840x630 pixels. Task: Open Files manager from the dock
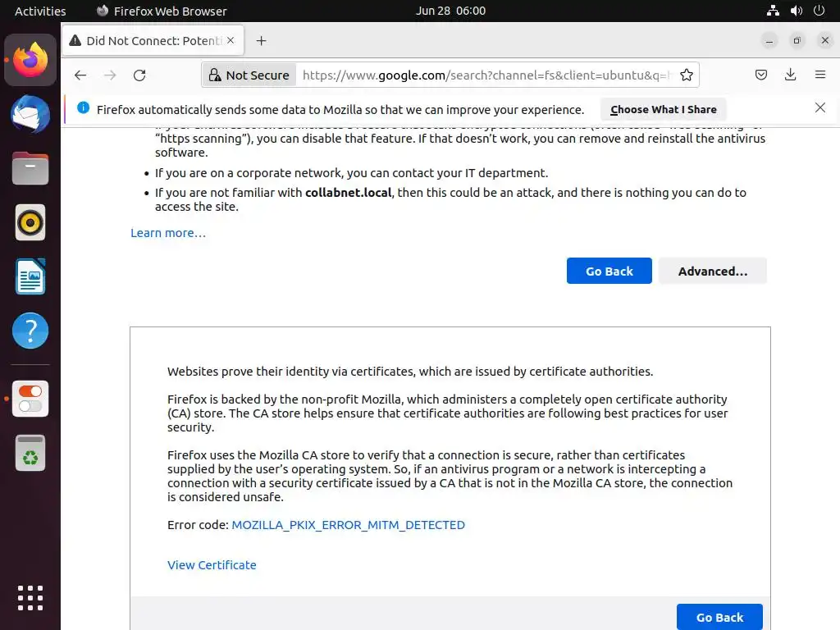point(30,168)
